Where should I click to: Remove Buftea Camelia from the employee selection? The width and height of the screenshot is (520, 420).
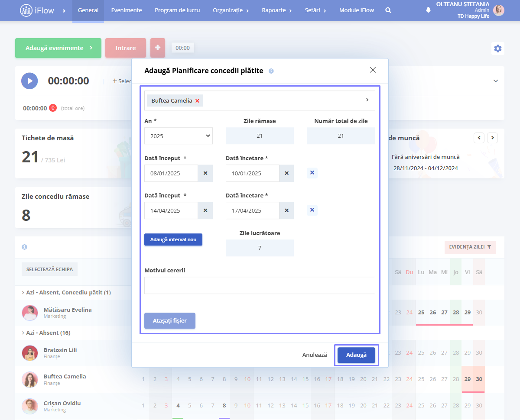[197, 101]
